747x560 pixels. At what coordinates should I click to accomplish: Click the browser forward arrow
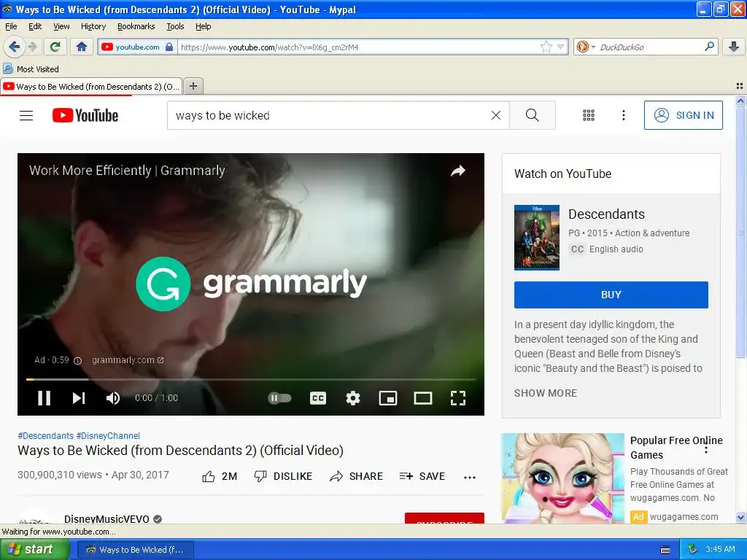pyautogui.click(x=32, y=47)
